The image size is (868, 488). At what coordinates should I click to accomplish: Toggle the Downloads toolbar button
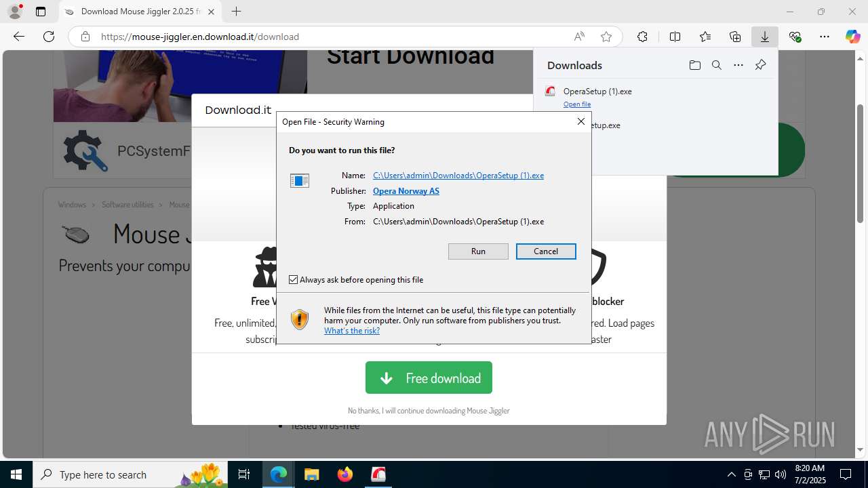tap(765, 37)
